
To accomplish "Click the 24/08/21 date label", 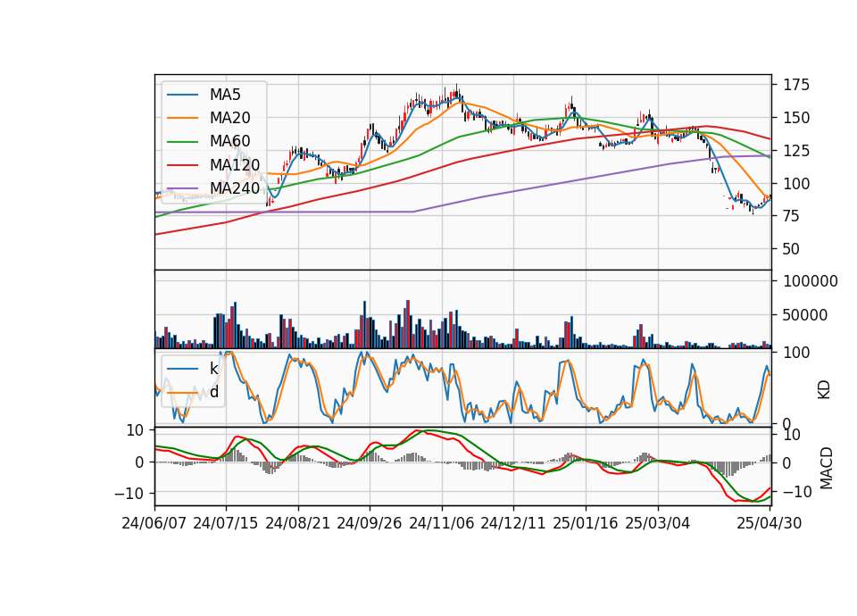I will (x=298, y=524).
